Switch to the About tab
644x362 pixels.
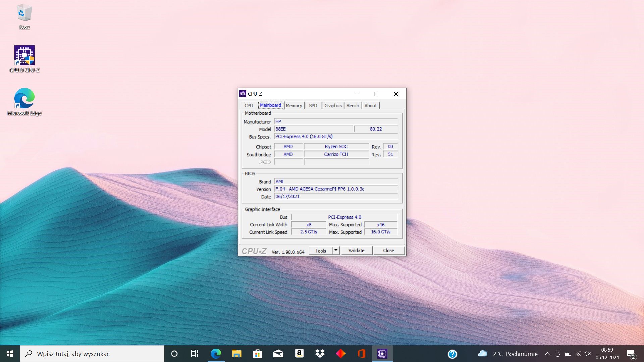[x=371, y=105]
